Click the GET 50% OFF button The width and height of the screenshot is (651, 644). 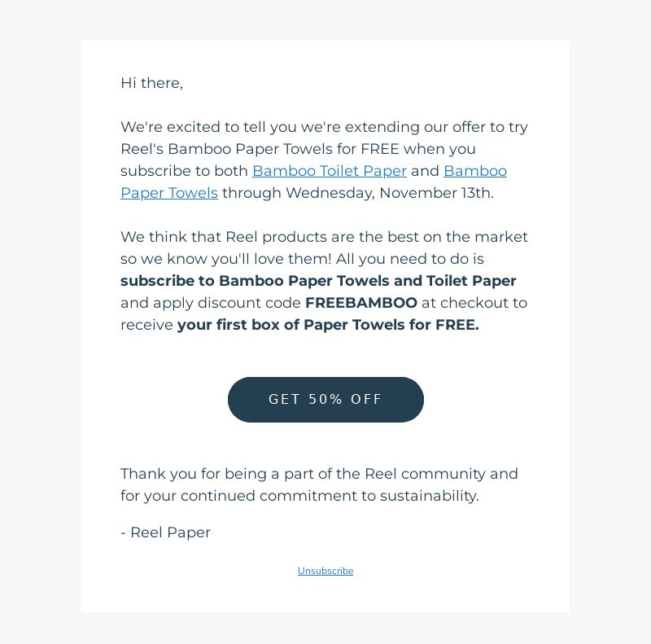pos(325,399)
